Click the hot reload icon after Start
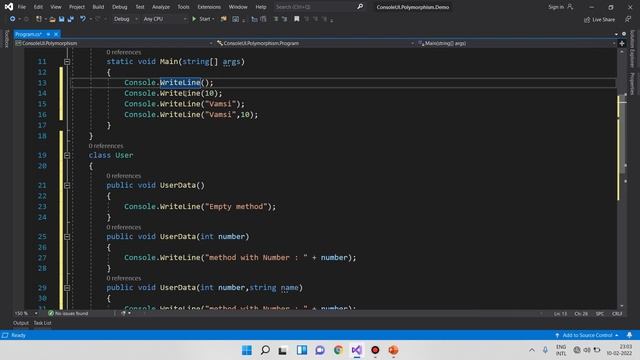The width and height of the screenshot is (640, 360). [x=224, y=19]
